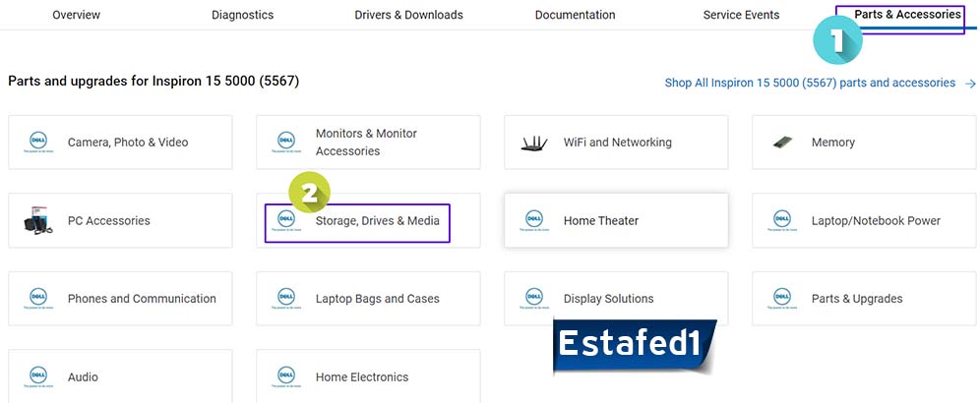Browse the Home Electronics category
The width and height of the screenshot is (980, 403).
(x=368, y=376)
